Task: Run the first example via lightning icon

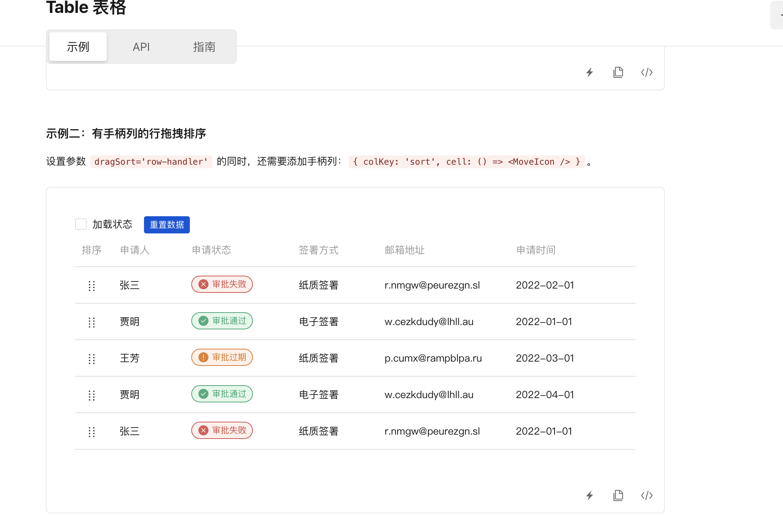Action: (x=590, y=72)
